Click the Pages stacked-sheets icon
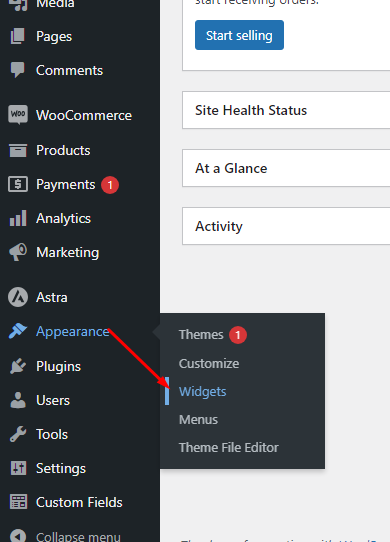This screenshot has width=390, height=542. [18, 36]
